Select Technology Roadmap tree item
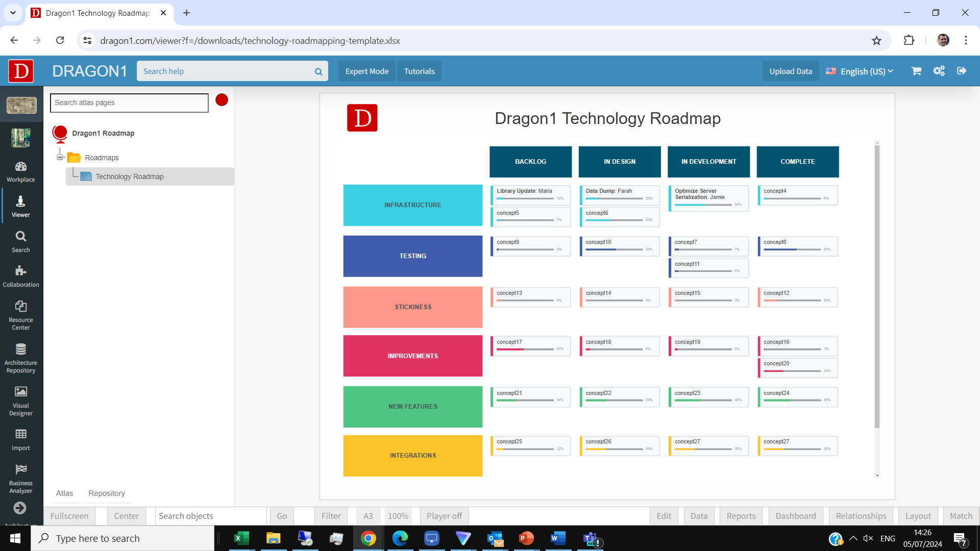Image resolution: width=980 pixels, height=551 pixels. point(150,177)
